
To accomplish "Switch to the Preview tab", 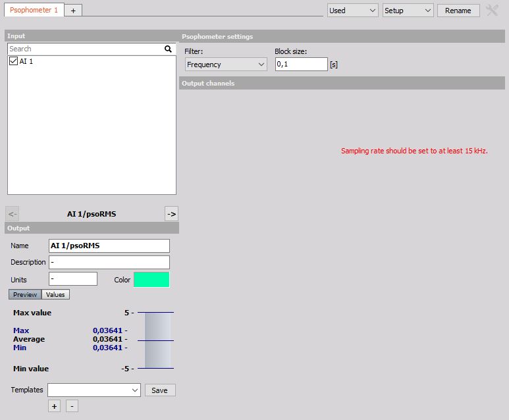I will [25, 294].
